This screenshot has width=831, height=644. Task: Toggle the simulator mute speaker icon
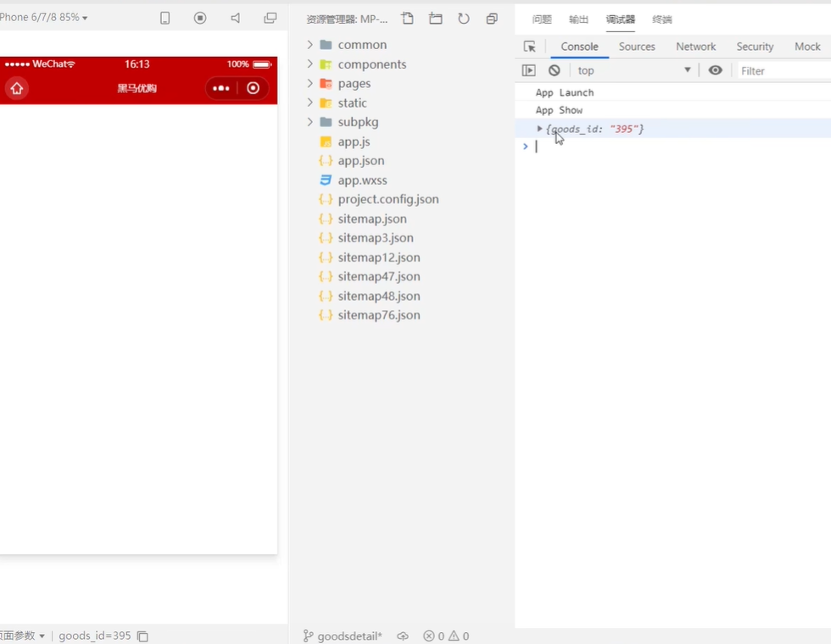tap(236, 18)
